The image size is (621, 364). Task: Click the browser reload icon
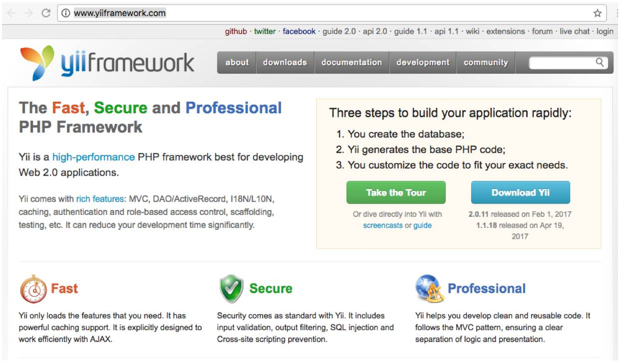point(46,13)
